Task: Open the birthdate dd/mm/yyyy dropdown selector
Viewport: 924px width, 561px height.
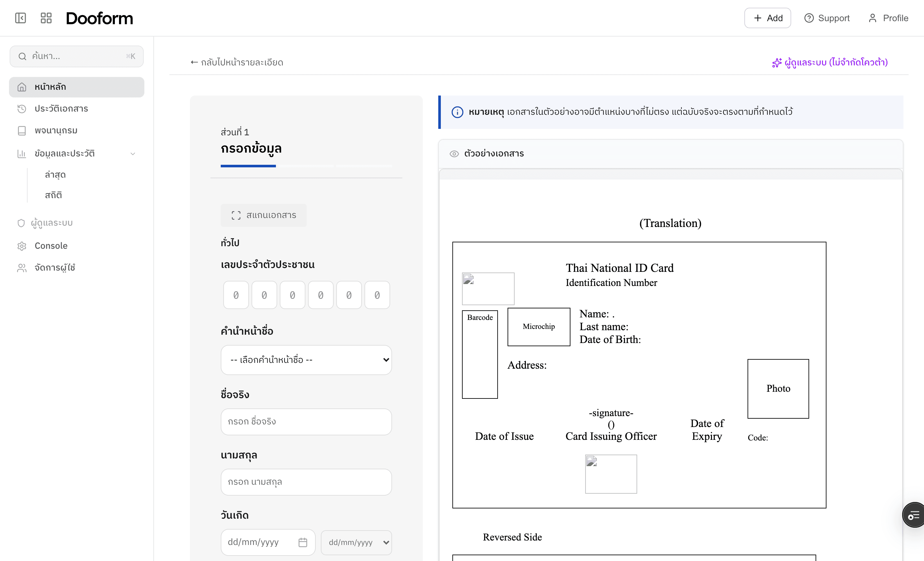Action: 356,542
